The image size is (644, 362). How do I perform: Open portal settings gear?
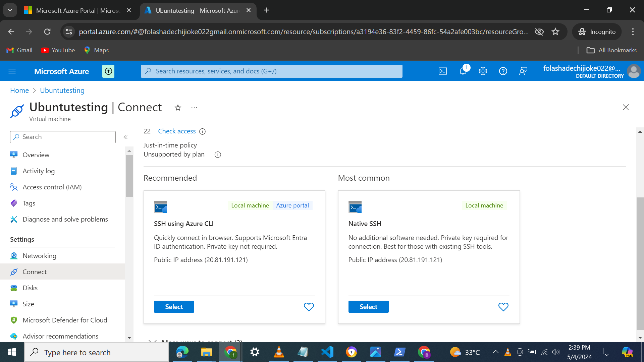[483, 71]
